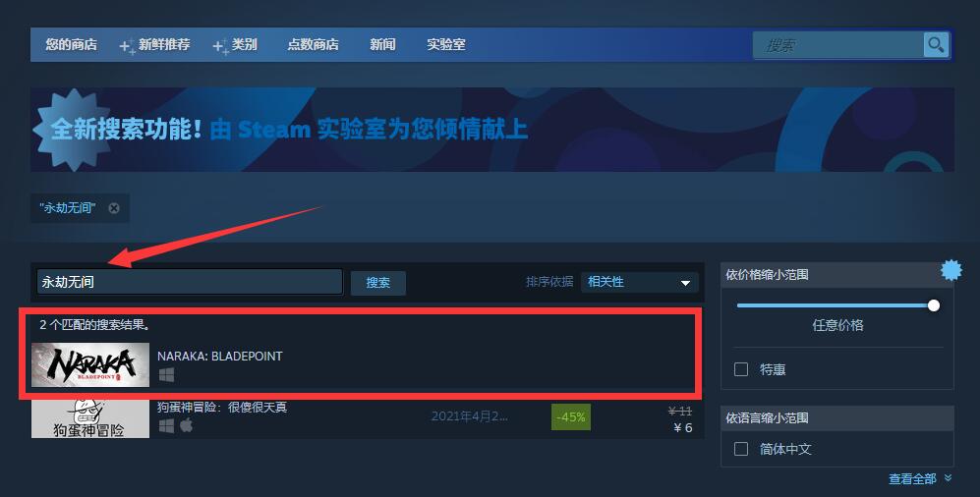980x497 pixels.
Task: Click the blue gear badge near price filter
Action: point(951,270)
